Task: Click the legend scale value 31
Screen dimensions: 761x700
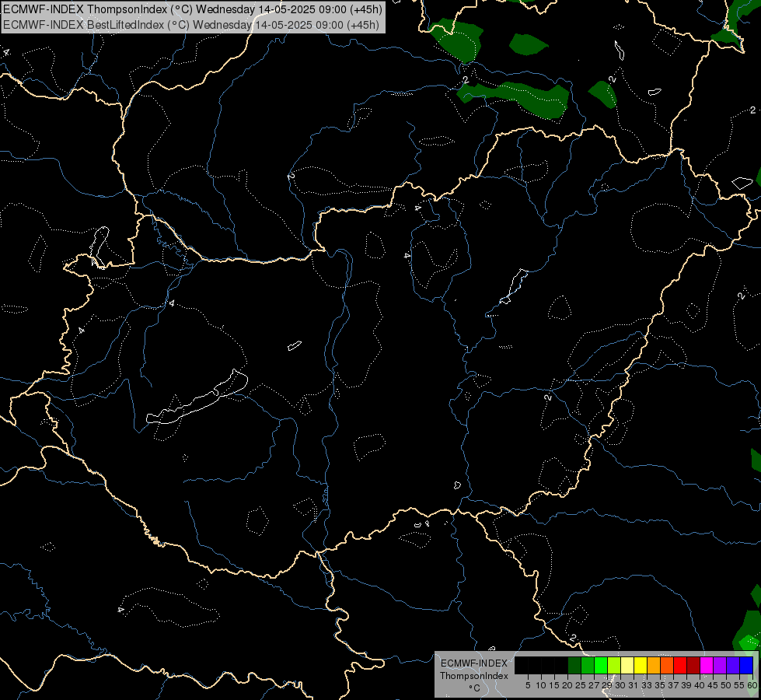Action: [634, 685]
